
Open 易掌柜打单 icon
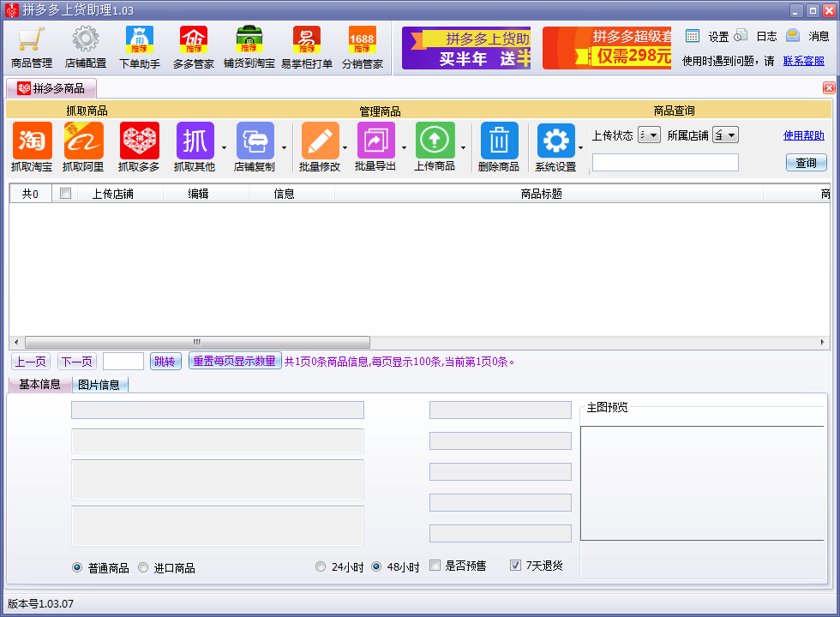pos(307,47)
